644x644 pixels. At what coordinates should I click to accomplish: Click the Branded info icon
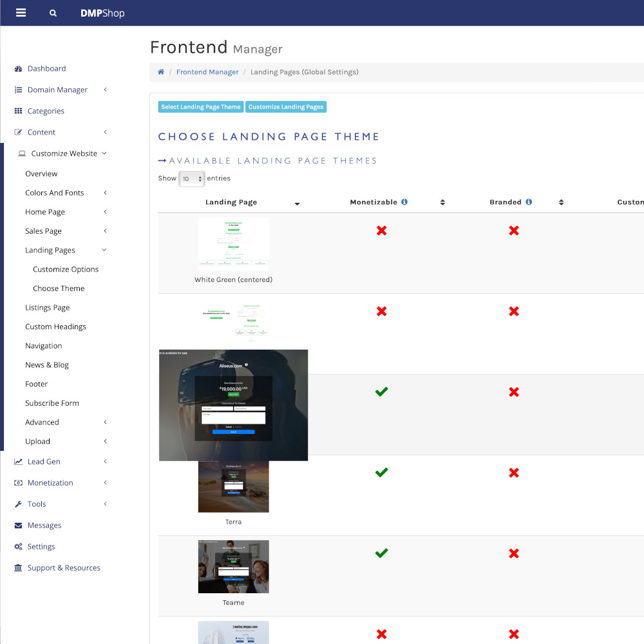(529, 202)
